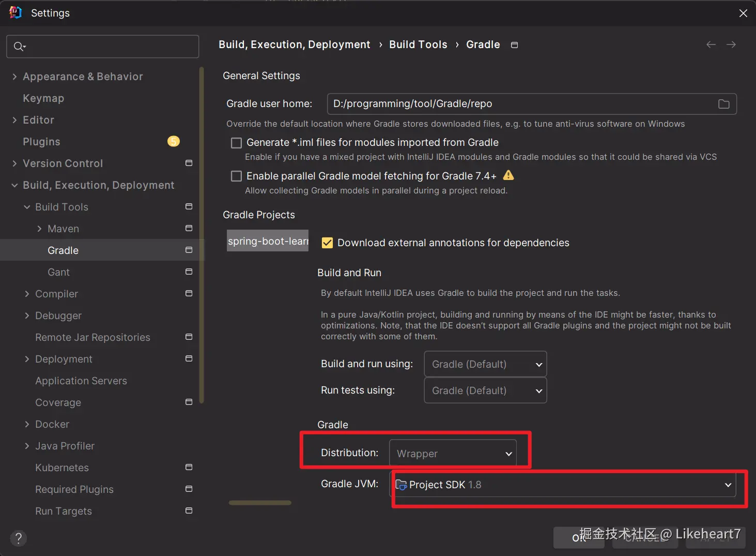Expand the Java Profiler node
Screen dimensions: 756x556
(27, 446)
